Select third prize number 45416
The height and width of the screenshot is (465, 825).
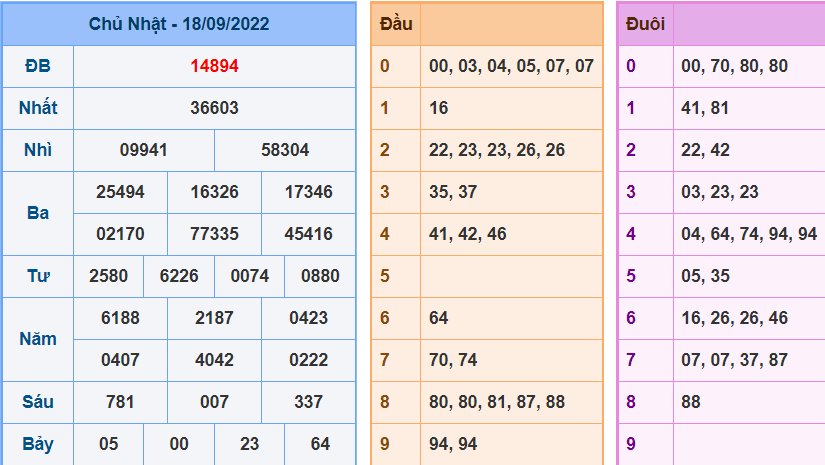point(309,235)
